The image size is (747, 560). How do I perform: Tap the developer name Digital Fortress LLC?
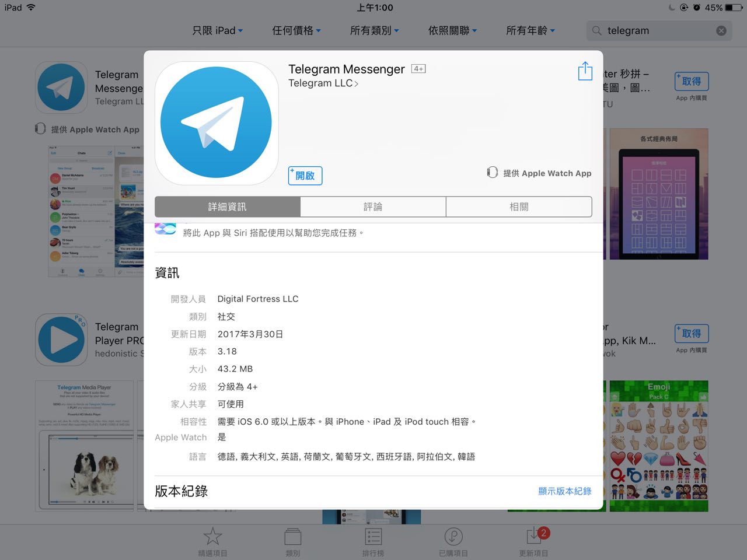(258, 299)
